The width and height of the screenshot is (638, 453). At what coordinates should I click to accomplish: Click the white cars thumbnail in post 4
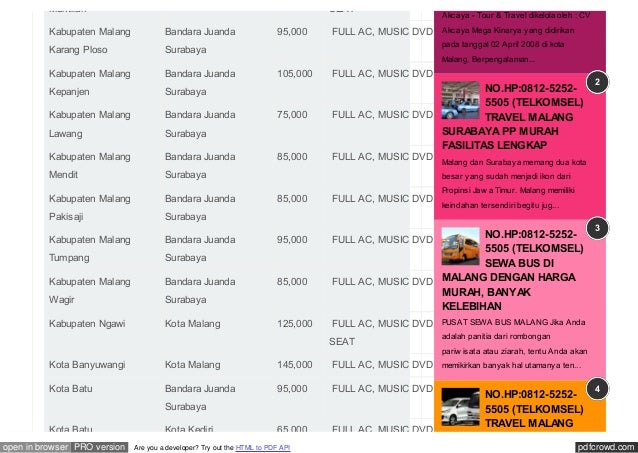pos(460,407)
